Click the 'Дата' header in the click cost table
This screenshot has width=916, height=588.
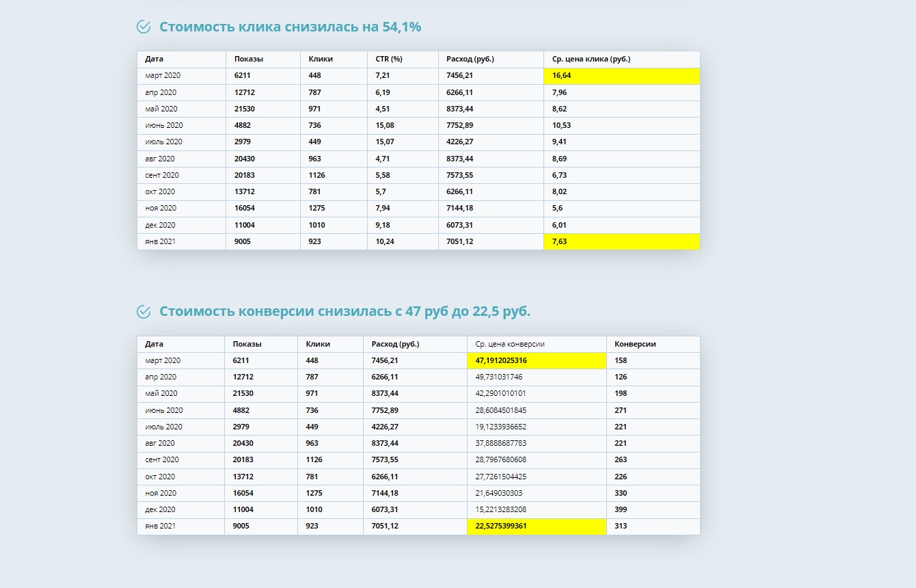[x=154, y=59]
